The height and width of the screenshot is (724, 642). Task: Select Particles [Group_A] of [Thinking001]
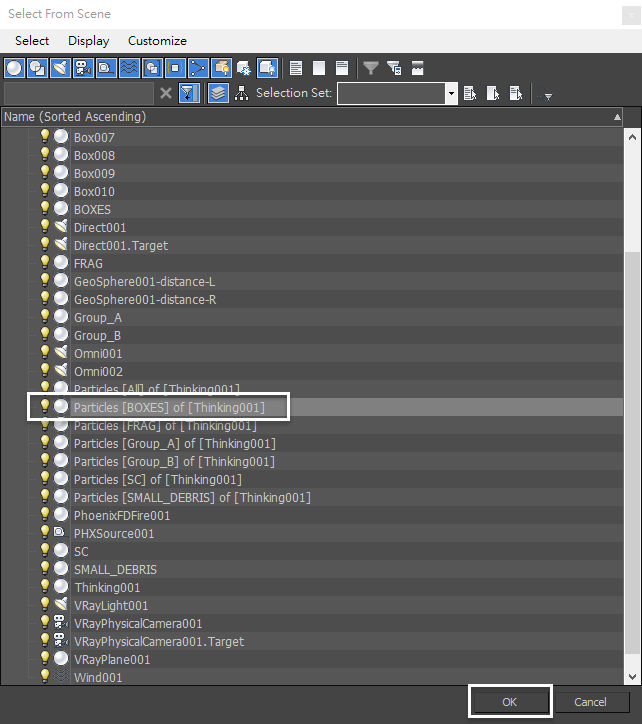click(x=175, y=443)
